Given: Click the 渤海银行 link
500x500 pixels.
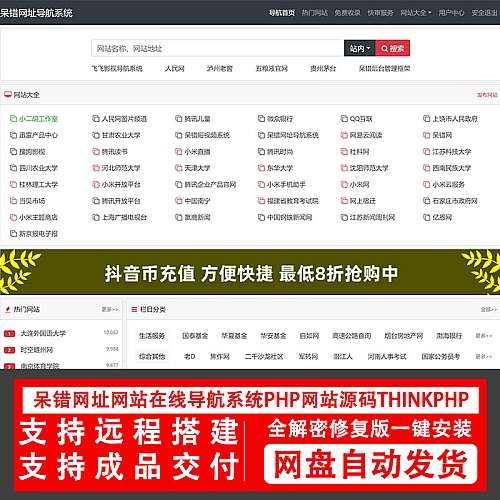Looking at the screenshot, I should [x=449, y=336].
